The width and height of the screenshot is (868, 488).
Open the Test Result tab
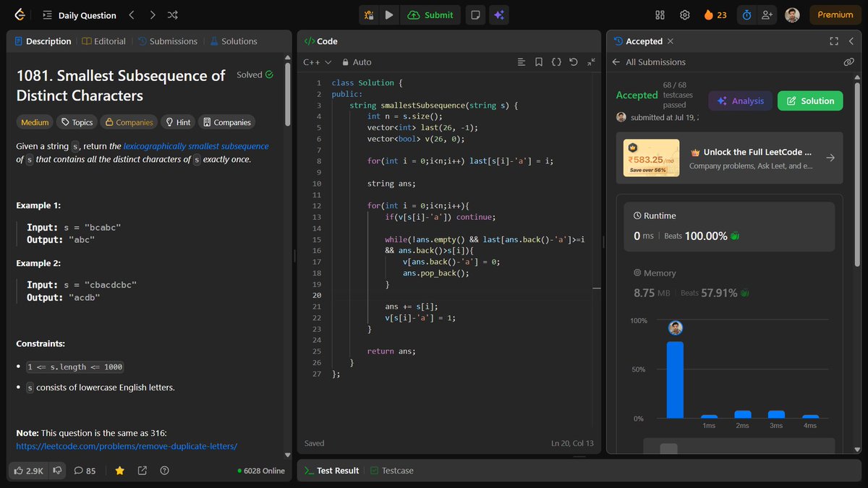[331, 471]
